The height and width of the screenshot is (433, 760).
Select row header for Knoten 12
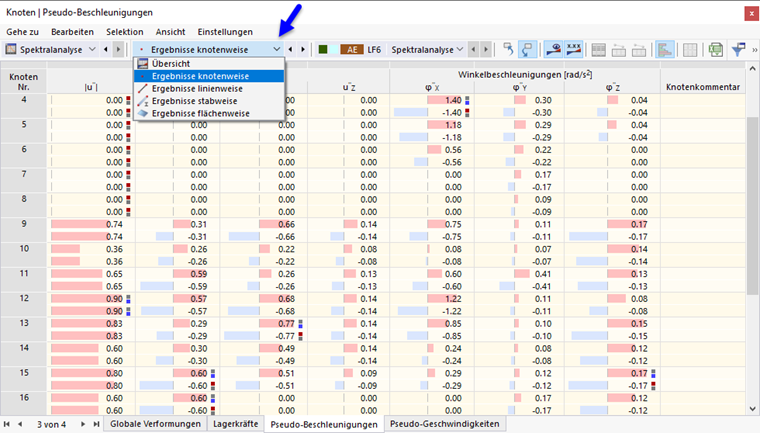coord(24,305)
